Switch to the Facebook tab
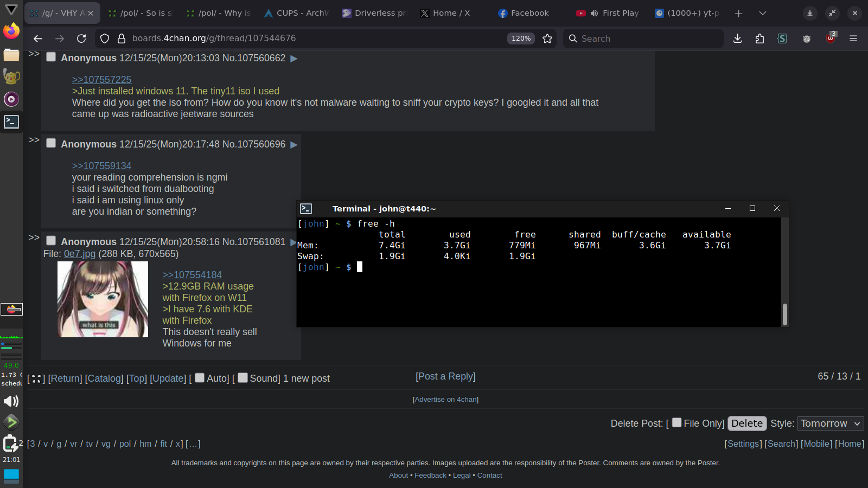This screenshot has height=488, width=868. coord(532,13)
